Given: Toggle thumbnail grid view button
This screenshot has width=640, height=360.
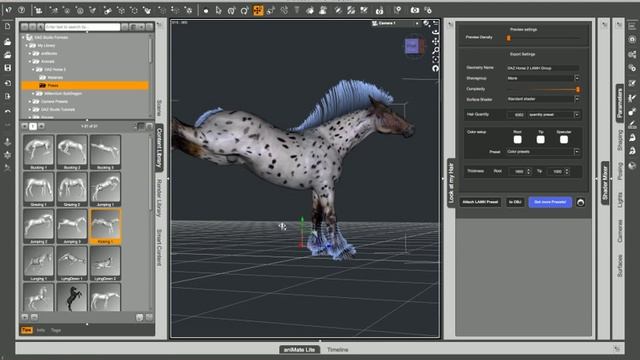Looking at the screenshot, I should [140, 127].
